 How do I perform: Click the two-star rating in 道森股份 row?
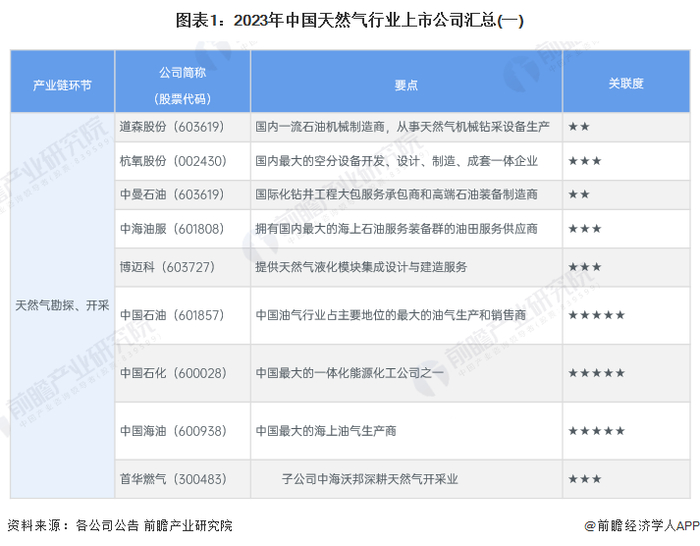[579, 127]
